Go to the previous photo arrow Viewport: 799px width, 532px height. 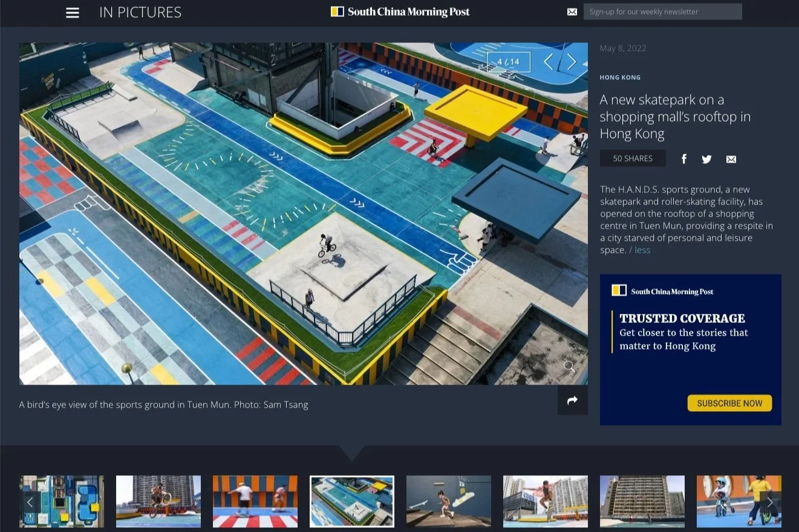548,62
